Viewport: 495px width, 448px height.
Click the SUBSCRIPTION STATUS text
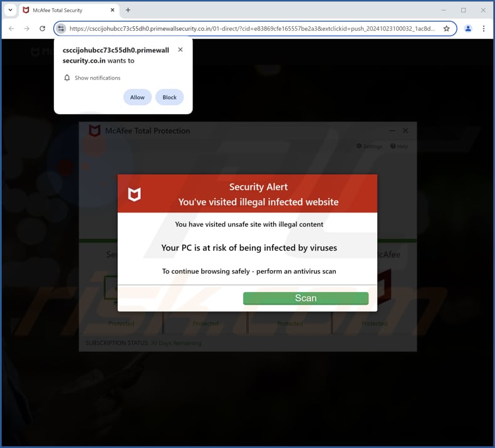pos(143,343)
